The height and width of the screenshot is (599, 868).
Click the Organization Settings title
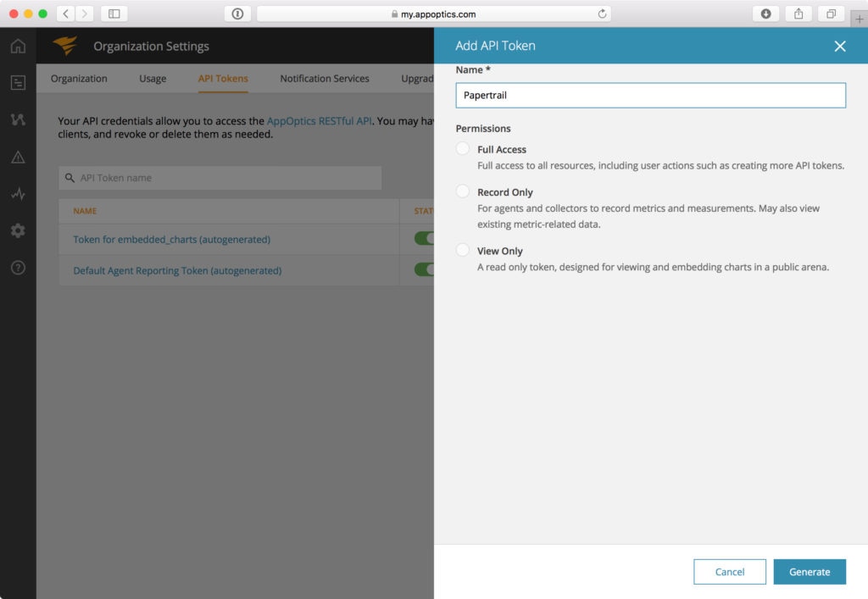151,46
